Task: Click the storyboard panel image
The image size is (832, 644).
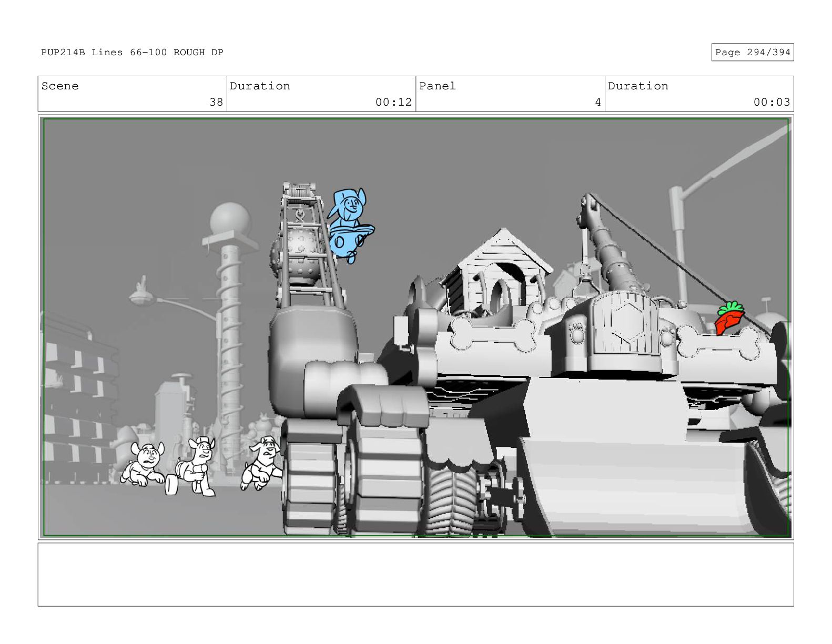Action: point(416,328)
